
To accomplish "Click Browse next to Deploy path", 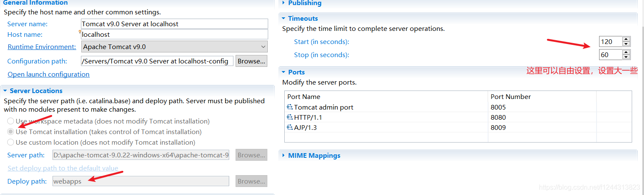I will [x=251, y=181].
